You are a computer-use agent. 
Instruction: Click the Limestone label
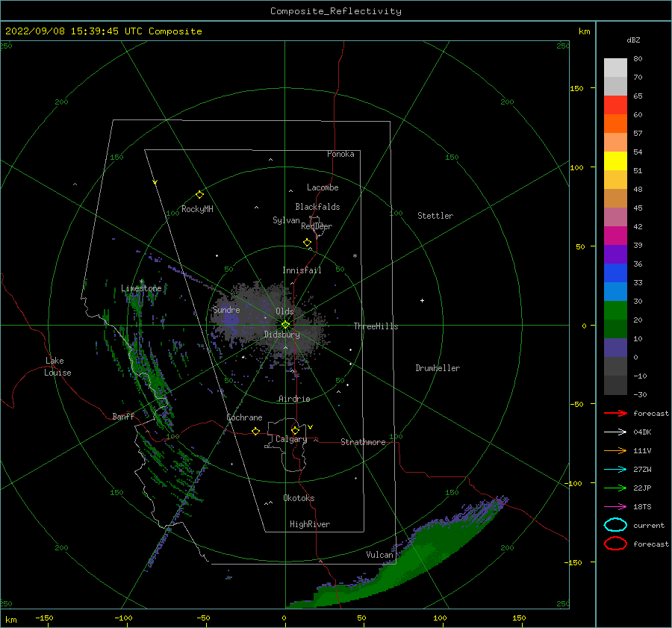(141, 288)
